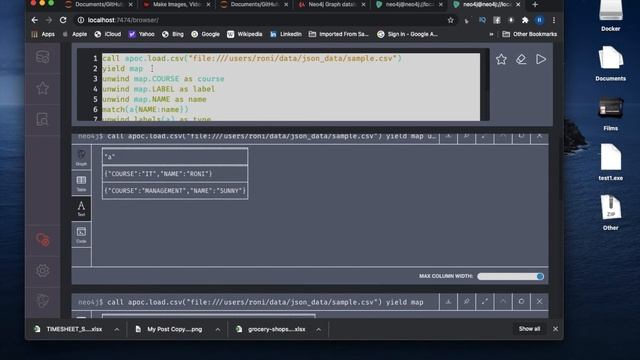
Task: Clear the editor with the eraser icon
Action: [x=521, y=59]
